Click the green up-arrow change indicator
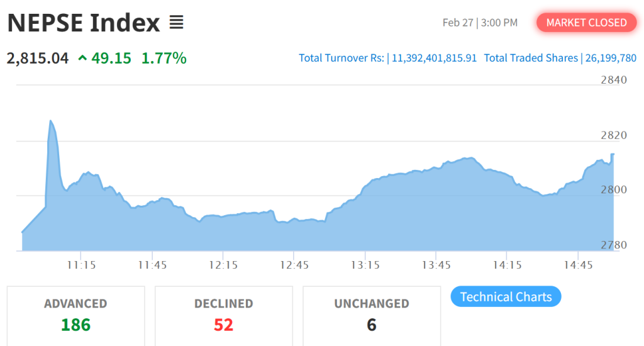 tap(82, 59)
